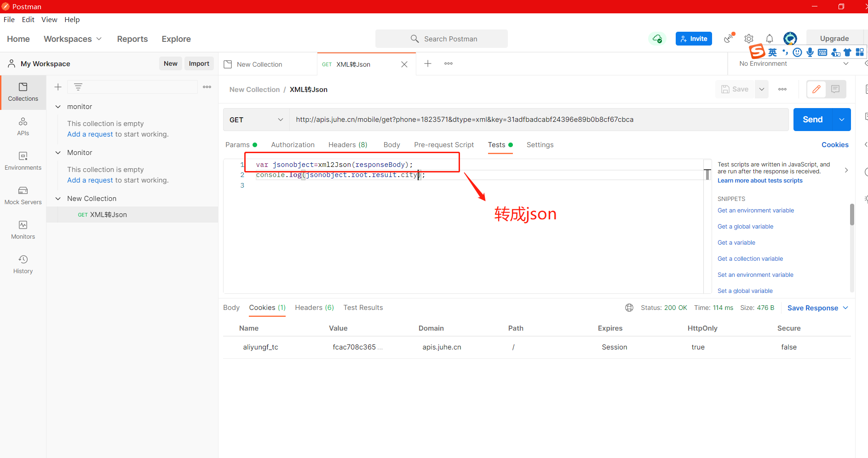
Task: Click the Sogou input method S icon
Action: (x=757, y=52)
